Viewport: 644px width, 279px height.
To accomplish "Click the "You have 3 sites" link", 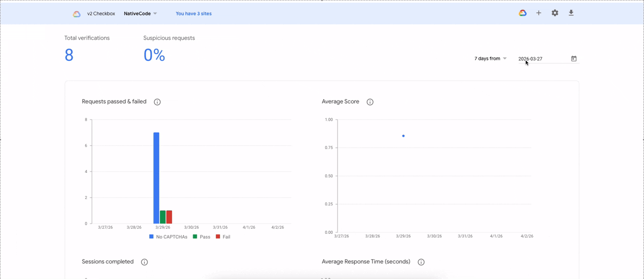I will pos(194,14).
